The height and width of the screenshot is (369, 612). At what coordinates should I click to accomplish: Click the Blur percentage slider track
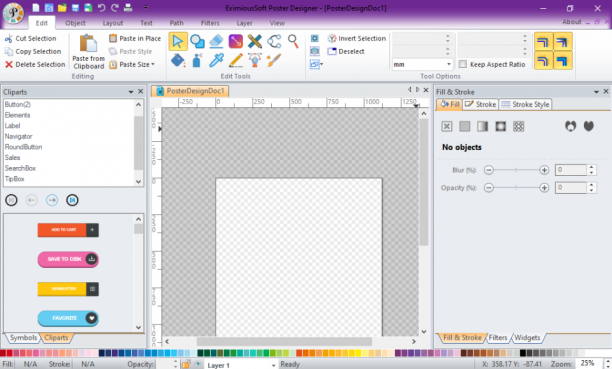[516, 170]
